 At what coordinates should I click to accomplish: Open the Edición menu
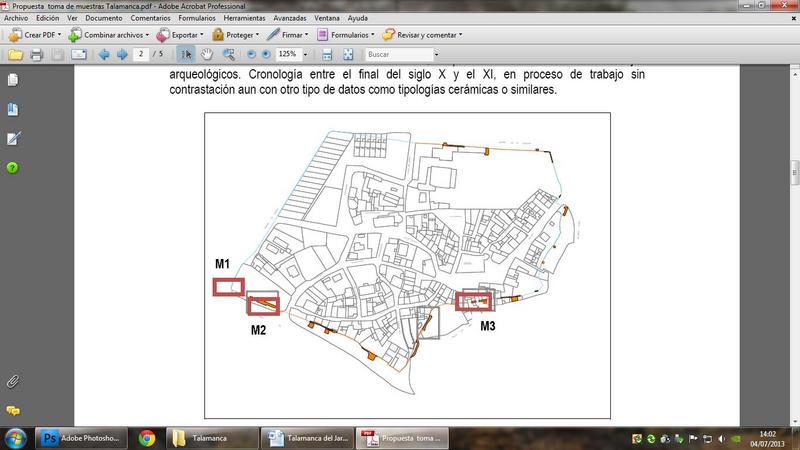click(x=47, y=18)
